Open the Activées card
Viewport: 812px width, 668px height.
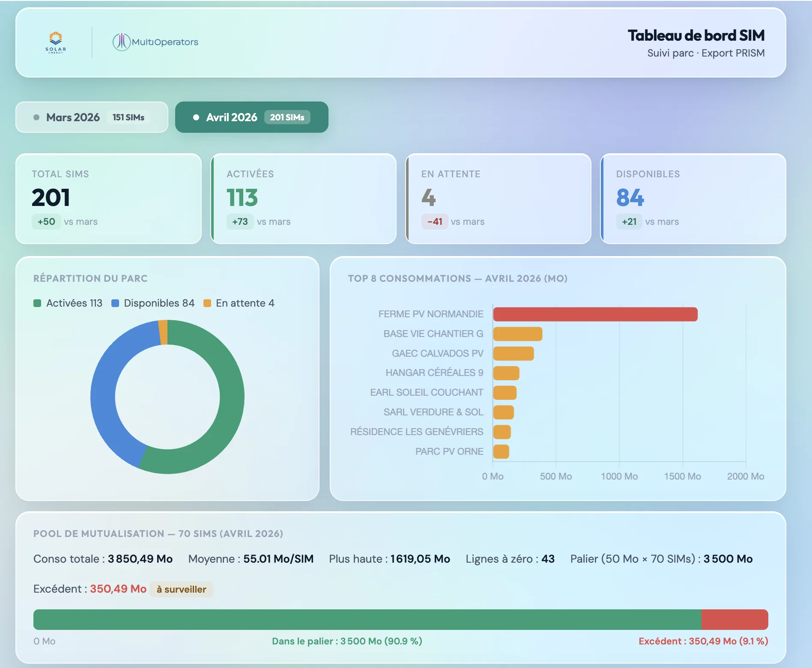tap(304, 199)
